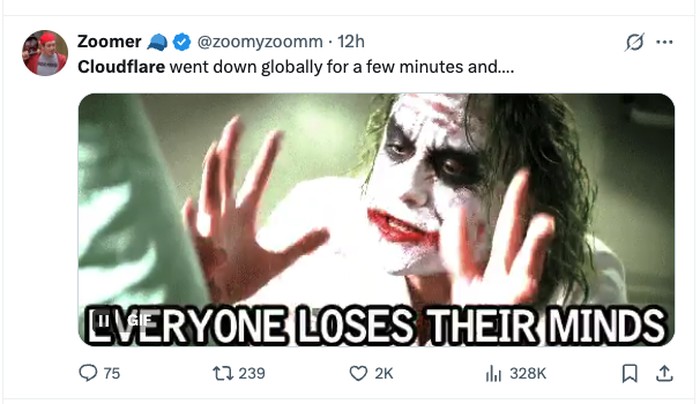Viewport: 700px width, 404px height.
Task: Click the bold Cloudflare text
Action: tap(121, 69)
